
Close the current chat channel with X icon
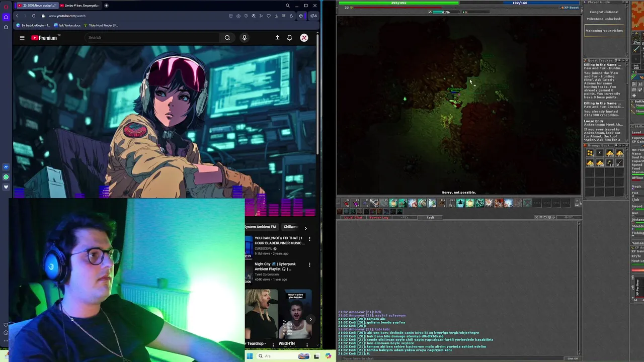click(x=536, y=217)
